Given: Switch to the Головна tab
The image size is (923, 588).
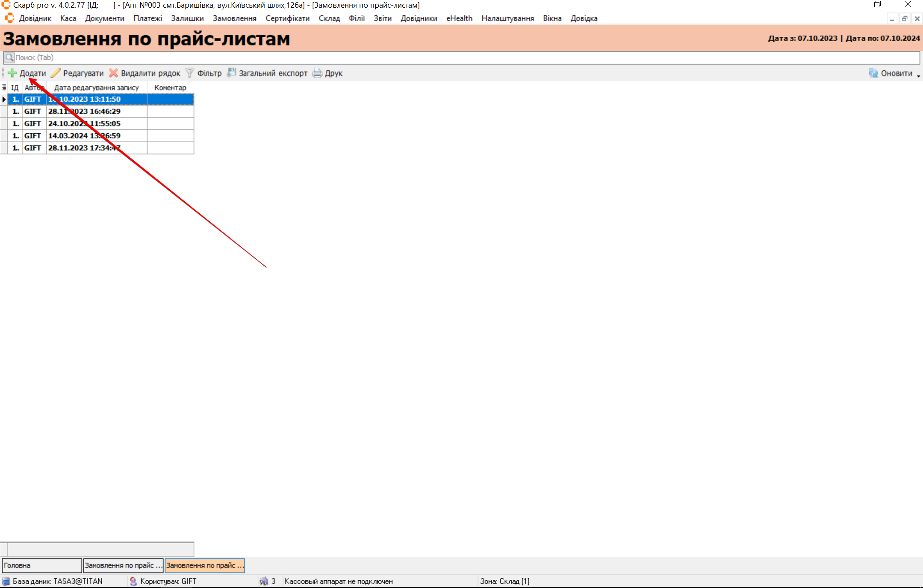Looking at the screenshot, I should pyautogui.click(x=41, y=565).
